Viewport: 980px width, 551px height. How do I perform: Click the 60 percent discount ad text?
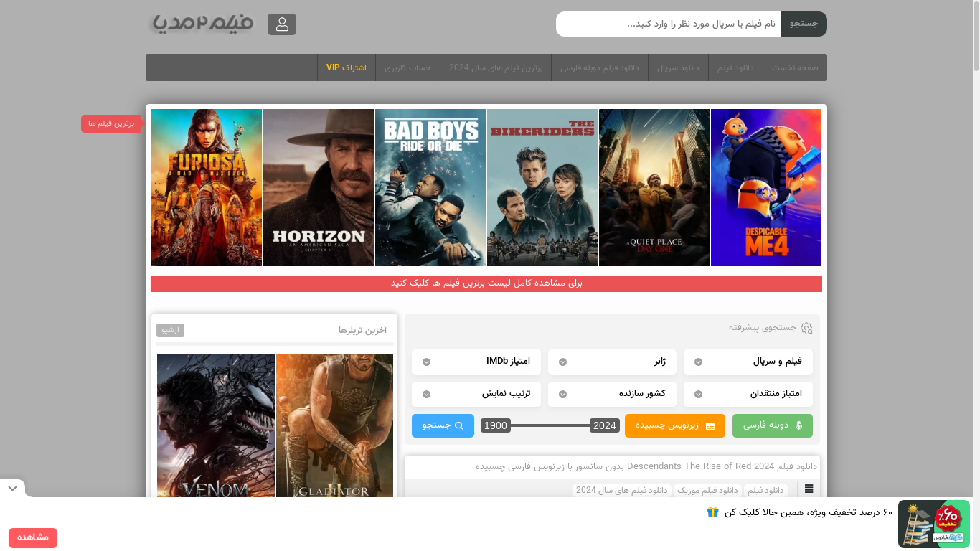point(809,512)
